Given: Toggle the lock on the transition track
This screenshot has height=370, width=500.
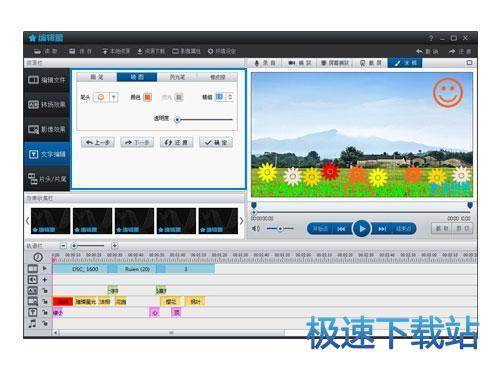Looking at the screenshot, I should 45,291.
